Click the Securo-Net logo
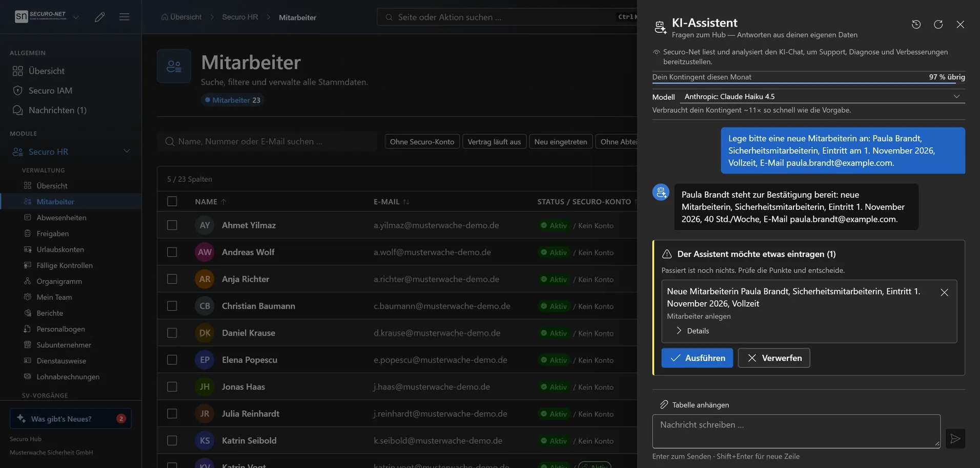Viewport: 980px width, 468px height. 40,16
